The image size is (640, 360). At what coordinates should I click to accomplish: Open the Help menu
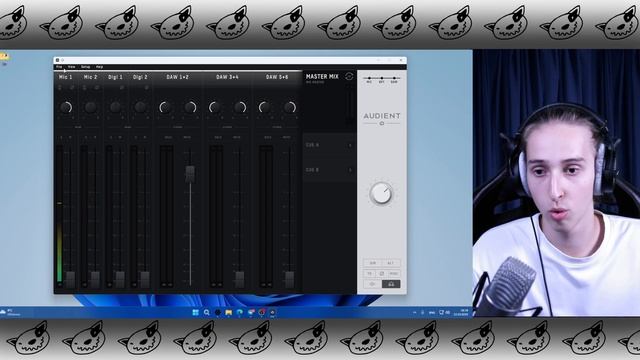coord(99,67)
